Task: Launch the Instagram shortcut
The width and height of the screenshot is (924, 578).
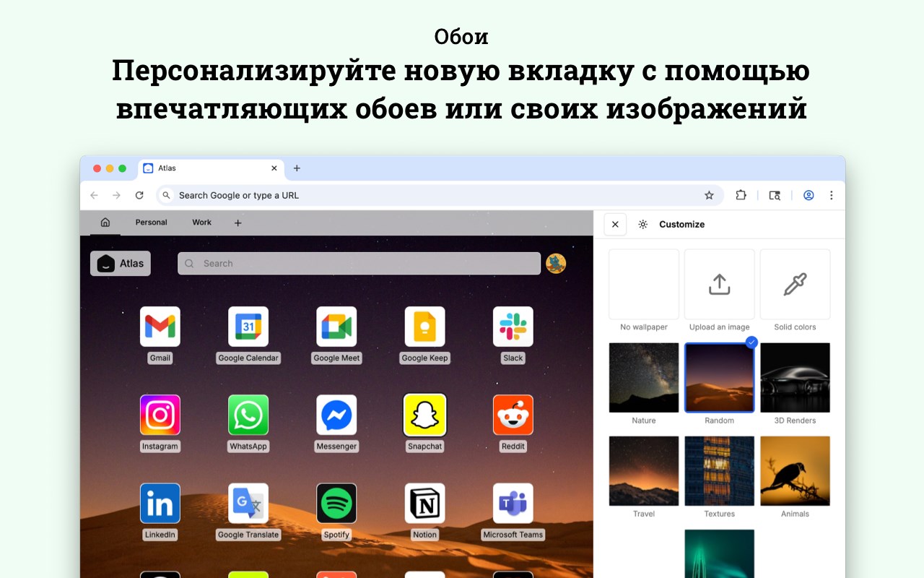Action: 160,415
